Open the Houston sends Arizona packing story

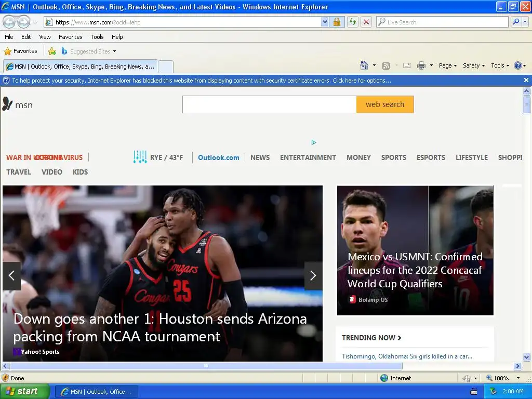pos(160,328)
